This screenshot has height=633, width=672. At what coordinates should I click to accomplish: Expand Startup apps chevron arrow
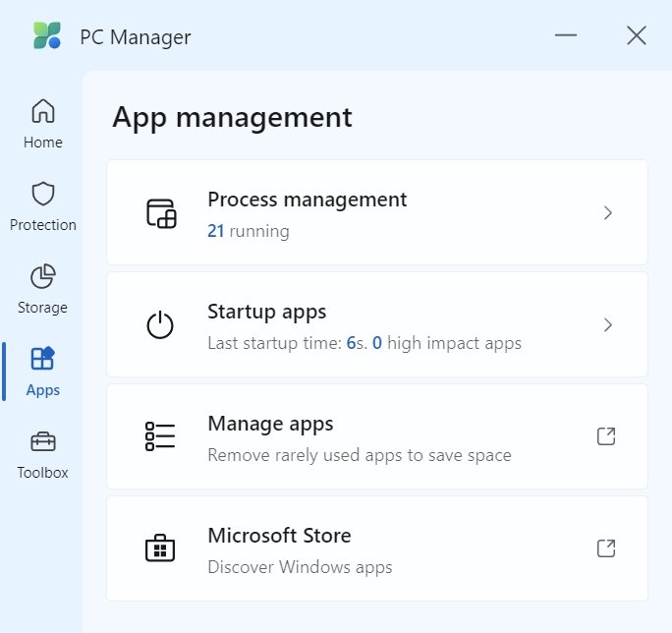pyautogui.click(x=608, y=324)
